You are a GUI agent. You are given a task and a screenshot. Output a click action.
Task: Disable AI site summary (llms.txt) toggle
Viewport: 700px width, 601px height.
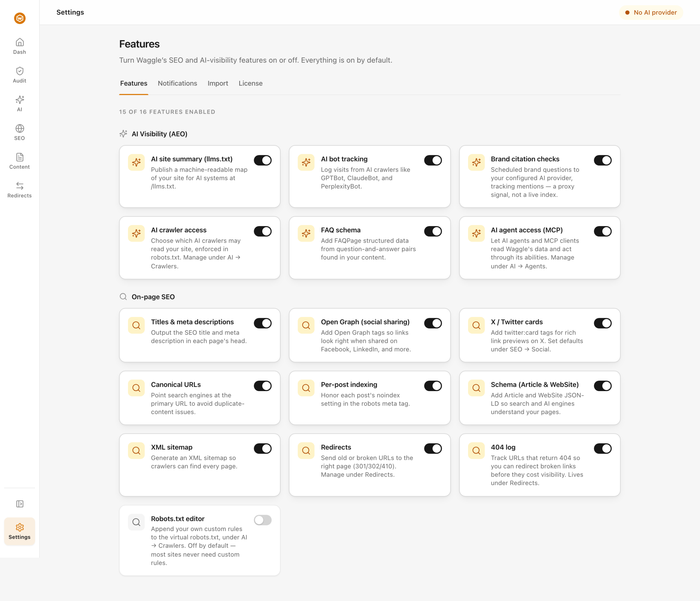[x=262, y=160]
